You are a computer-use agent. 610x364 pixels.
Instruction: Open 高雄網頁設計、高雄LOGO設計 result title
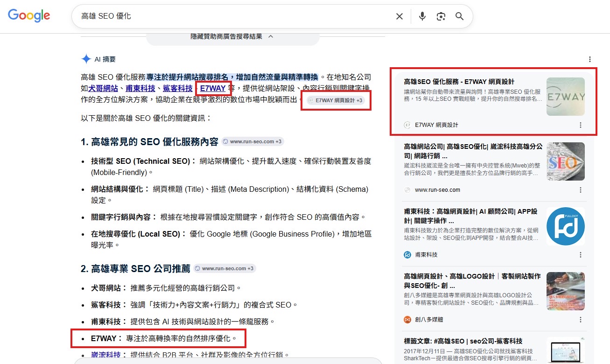coord(472,280)
